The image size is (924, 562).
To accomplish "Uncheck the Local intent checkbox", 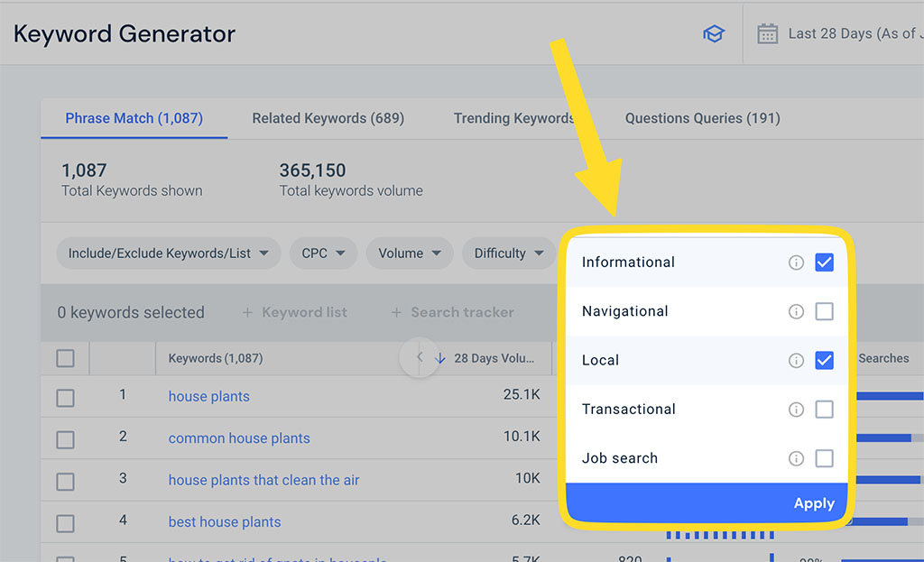I will 824,360.
